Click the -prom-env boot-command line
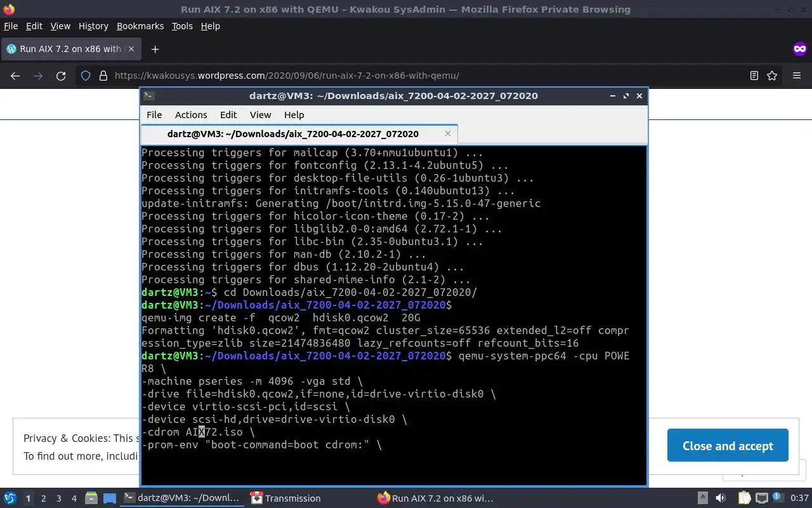This screenshot has width=812, height=508. 261,444
